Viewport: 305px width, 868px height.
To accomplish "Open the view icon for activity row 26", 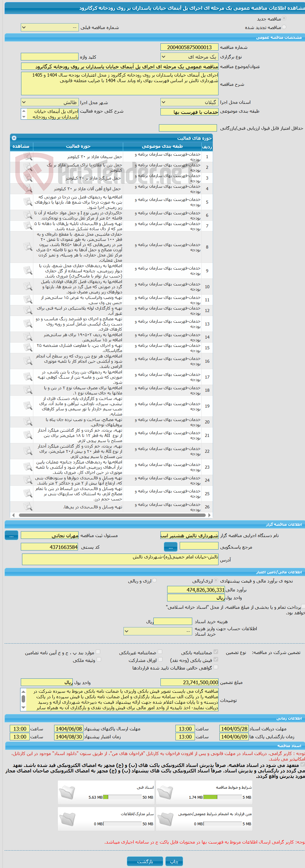I will (28, 507).
